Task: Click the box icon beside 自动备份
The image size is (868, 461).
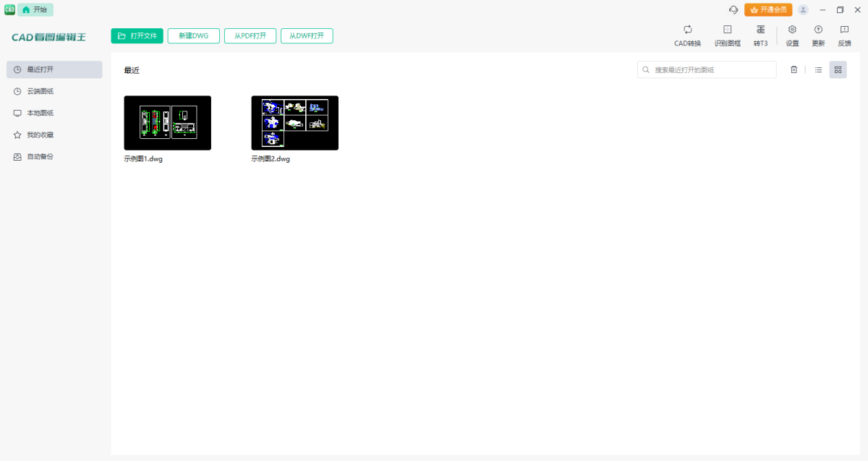Action: pyautogui.click(x=17, y=156)
